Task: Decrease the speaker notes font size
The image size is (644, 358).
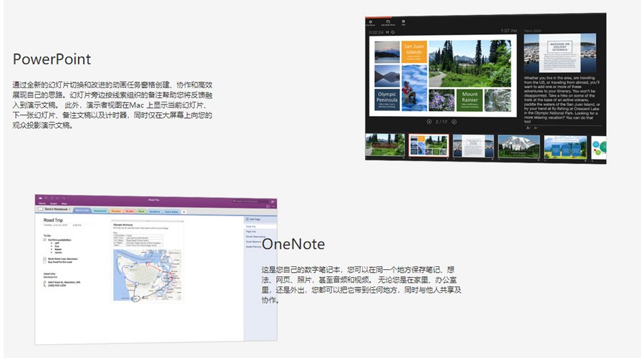Action: (535, 128)
